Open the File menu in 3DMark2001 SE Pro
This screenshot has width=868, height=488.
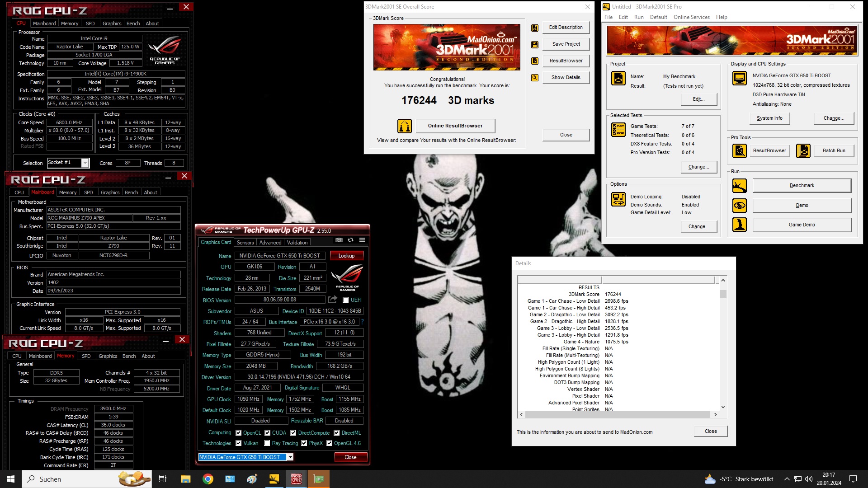[x=609, y=17]
